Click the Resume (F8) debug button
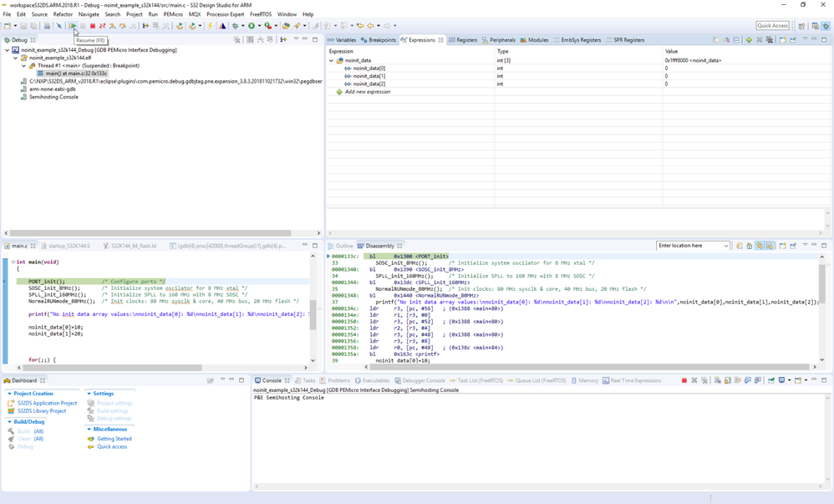The image size is (834, 504). point(73,26)
